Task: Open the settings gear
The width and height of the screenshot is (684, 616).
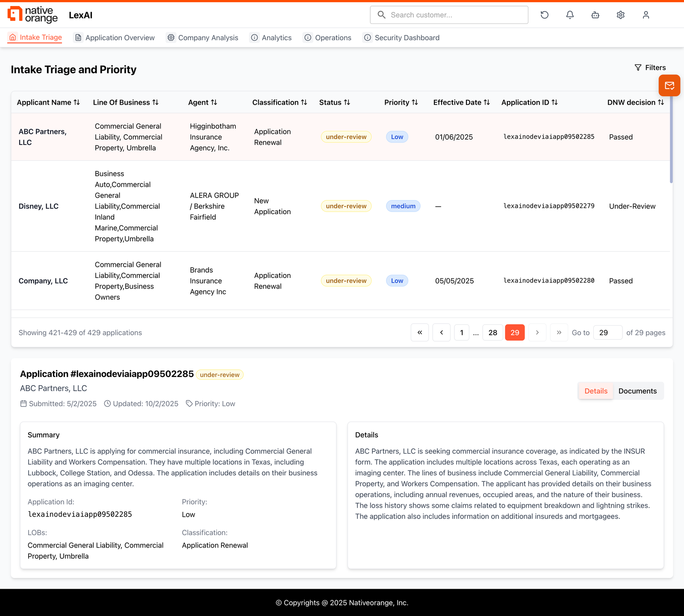Action: [x=620, y=15]
